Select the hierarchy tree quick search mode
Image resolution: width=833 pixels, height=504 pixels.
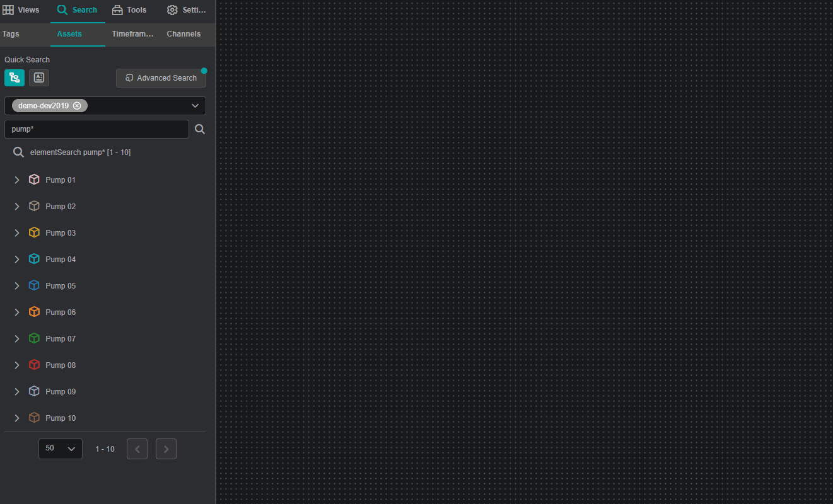[15, 77]
